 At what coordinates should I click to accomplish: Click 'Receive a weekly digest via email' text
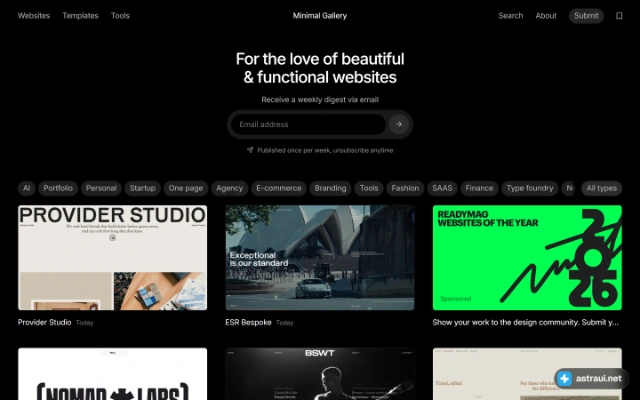coord(320,100)
